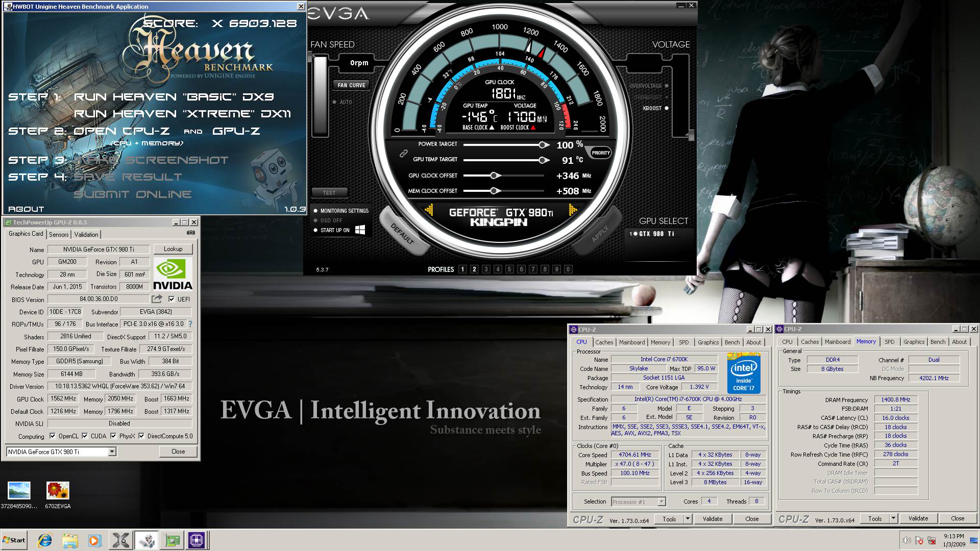Toggle the UEFI checkbox in GPU-Z
Screen dimensions: 980x551
point(171,299)
